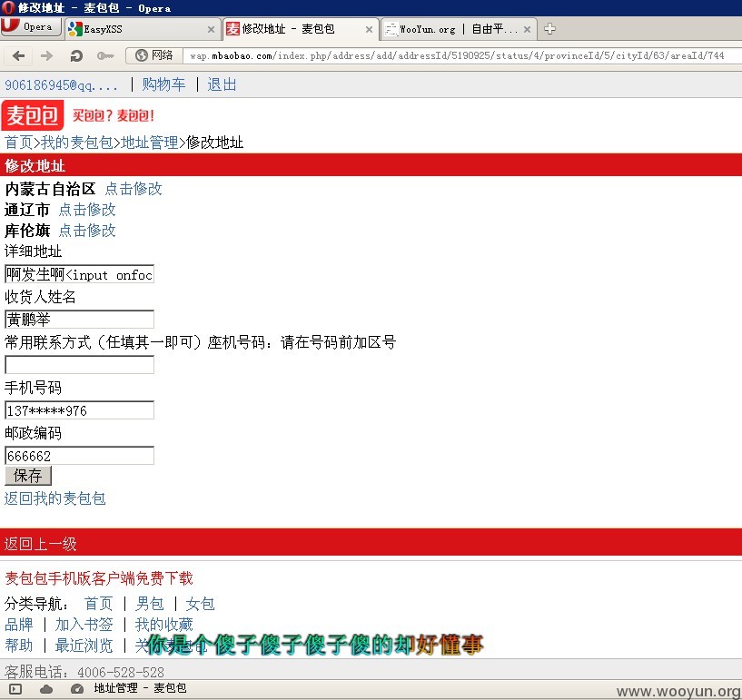Reload the page
The width and height of the screenshot is (742, 700).
[75, 55]
